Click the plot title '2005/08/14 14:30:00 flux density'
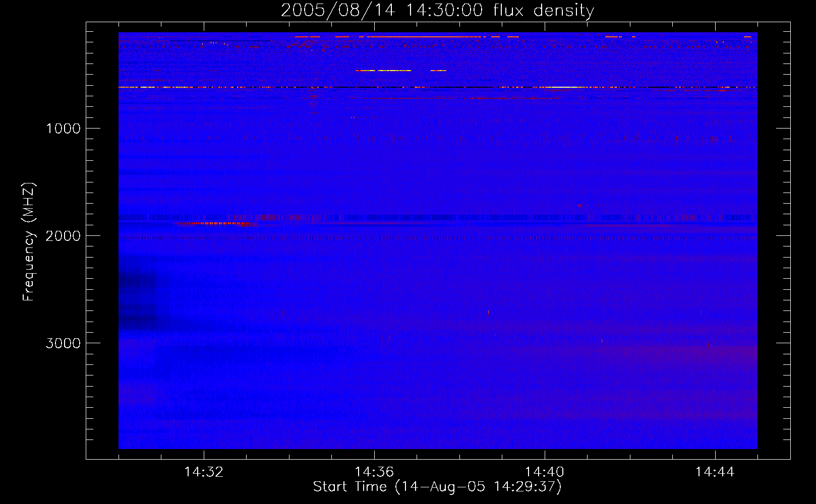The width and height of the screenshot is (816, 504). point(437,10)
